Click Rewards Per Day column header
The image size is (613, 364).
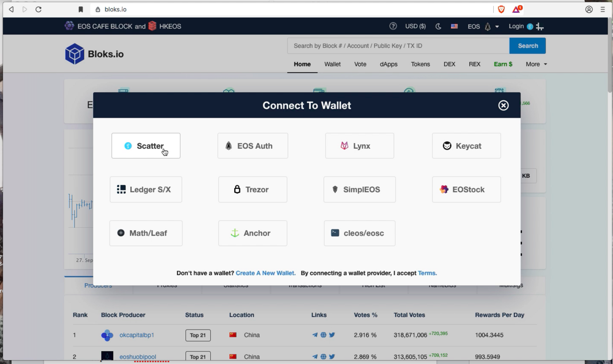pyautogui.click(x=499, y=315)
